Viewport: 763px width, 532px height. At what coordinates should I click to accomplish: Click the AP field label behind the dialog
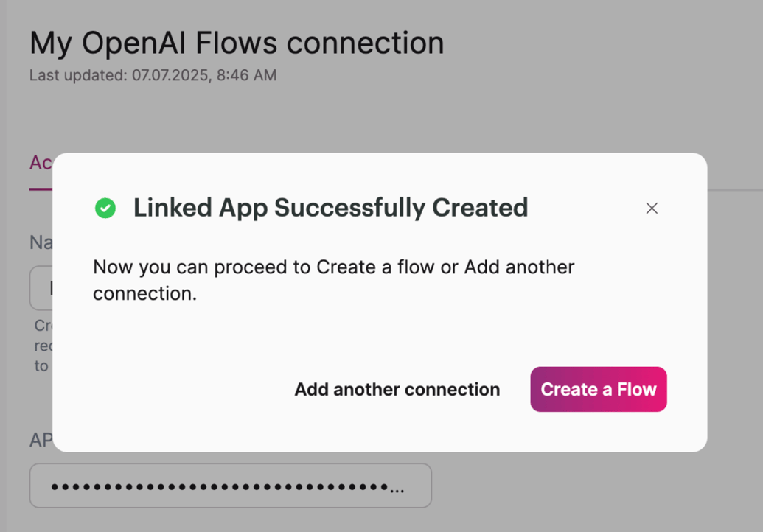43,440
